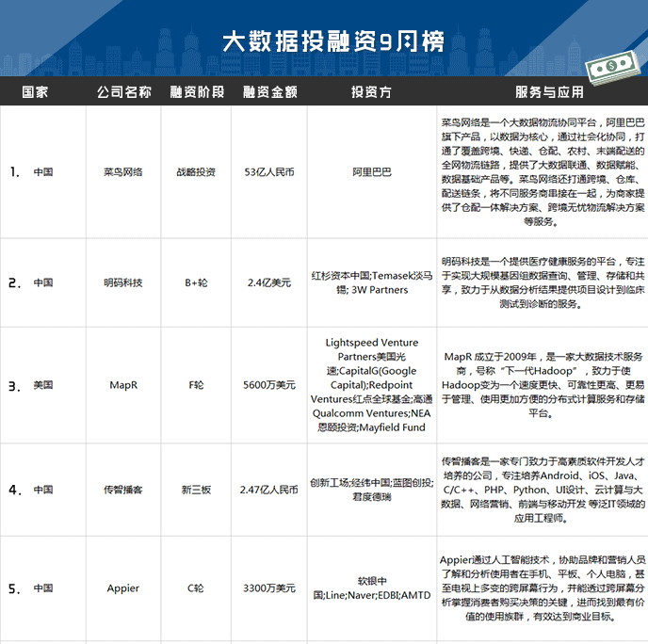
Task: Click the F轮 funding stage cell
Action: (196, 385)
